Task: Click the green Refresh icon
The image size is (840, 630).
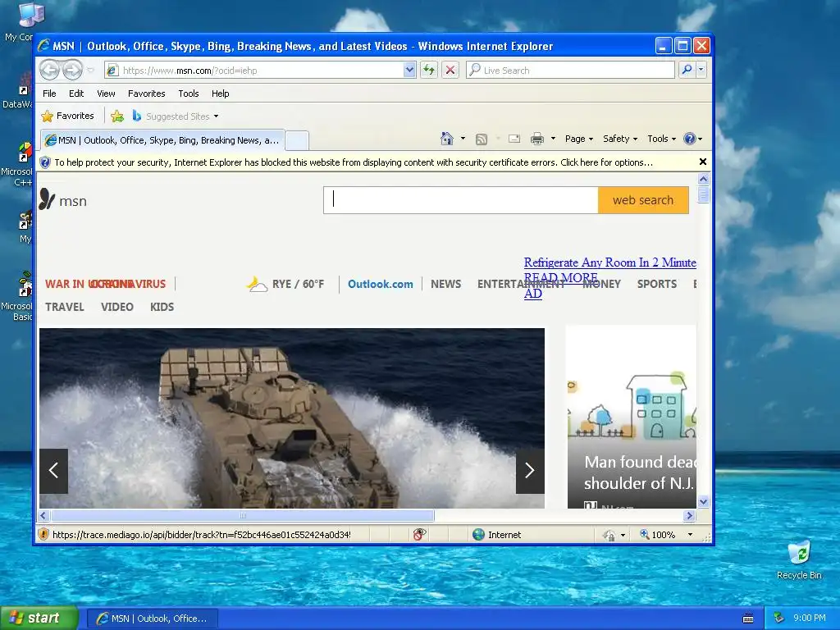Action: pyautogui.click(x=429, y=71)
